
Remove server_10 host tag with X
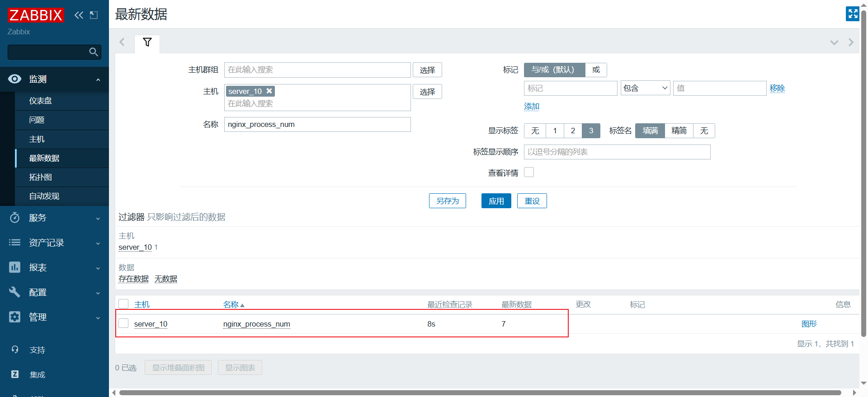269,91
